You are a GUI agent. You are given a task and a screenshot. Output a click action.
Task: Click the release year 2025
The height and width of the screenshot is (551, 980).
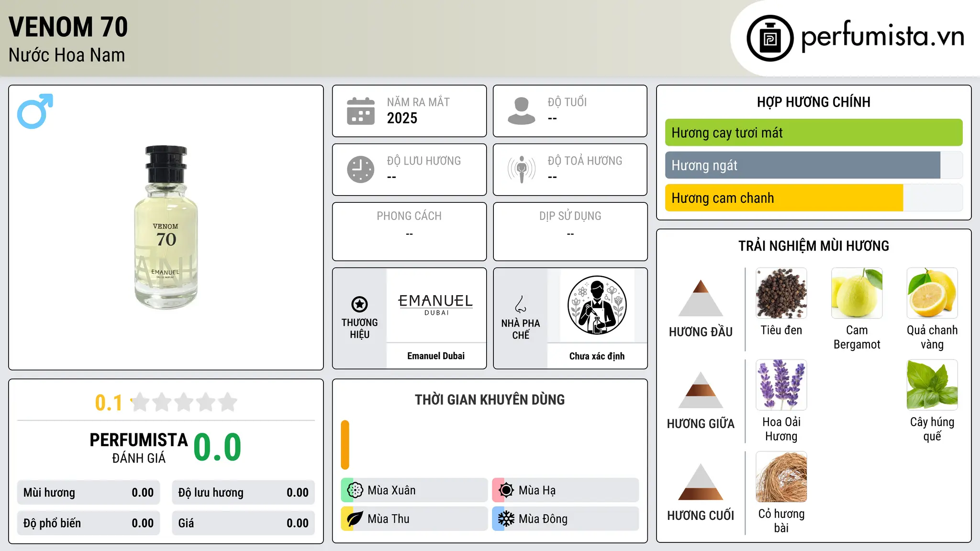[402, 118]
